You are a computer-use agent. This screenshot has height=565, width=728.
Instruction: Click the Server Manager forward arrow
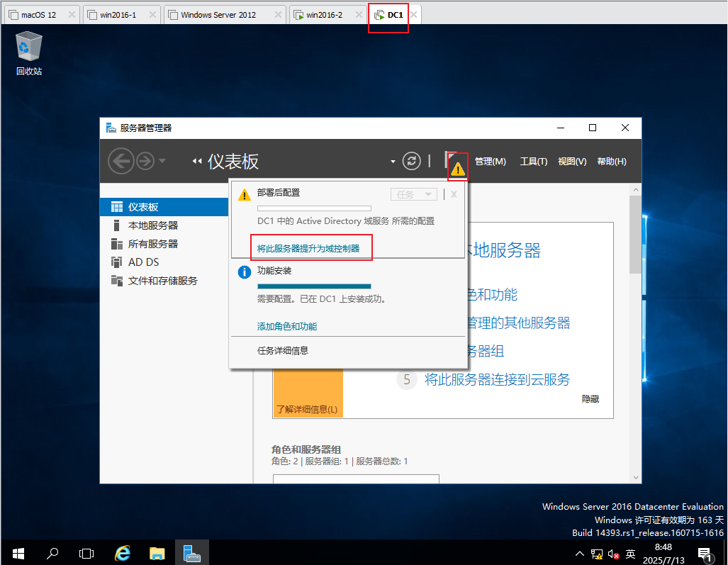(x=145, y=161)
